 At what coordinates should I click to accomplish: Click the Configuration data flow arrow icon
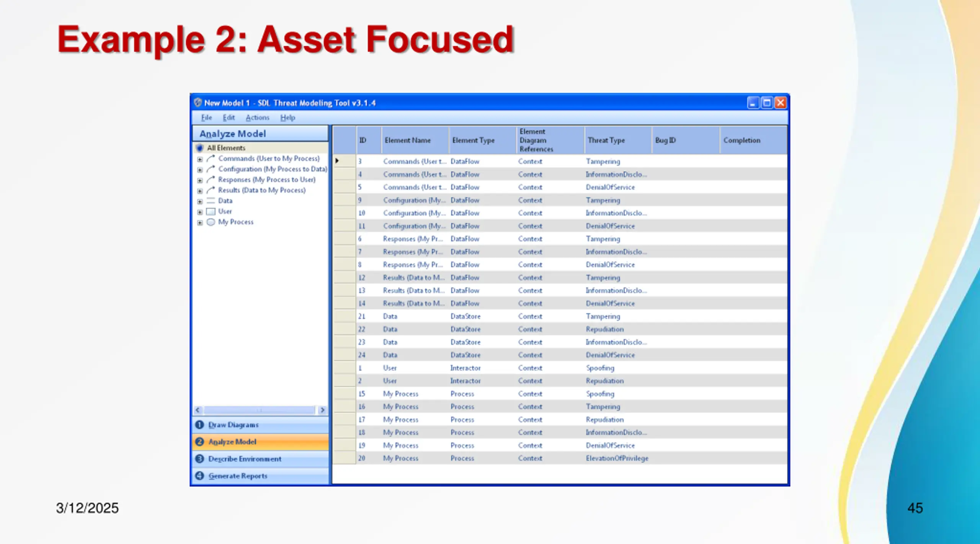211,169
